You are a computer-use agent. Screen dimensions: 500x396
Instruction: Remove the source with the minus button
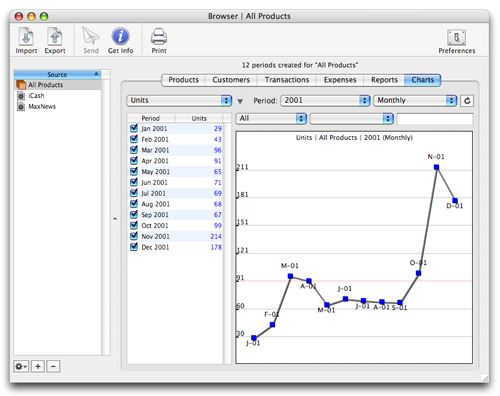(x=53, y=366)
